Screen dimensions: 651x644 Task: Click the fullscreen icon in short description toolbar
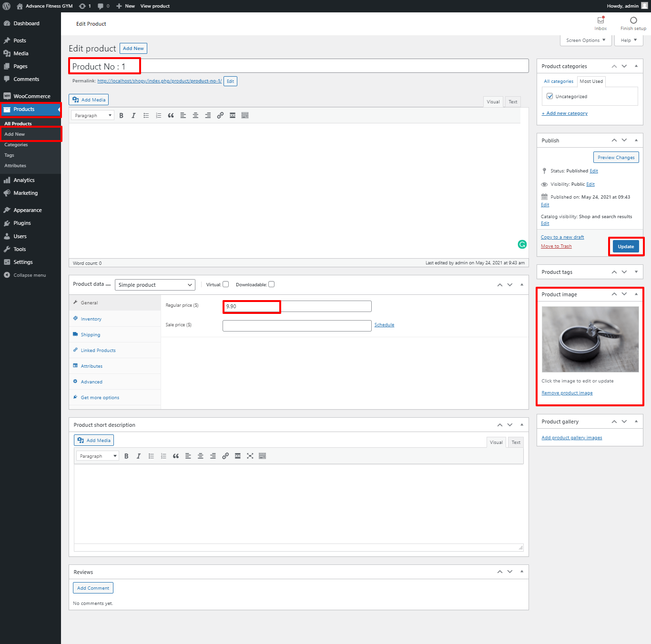[x=250, y=456]
